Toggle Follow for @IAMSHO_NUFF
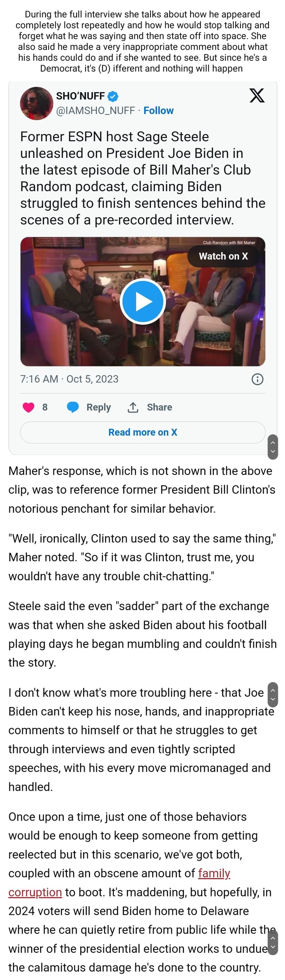Screen dimensions: 285x980 tap(159, 110)
